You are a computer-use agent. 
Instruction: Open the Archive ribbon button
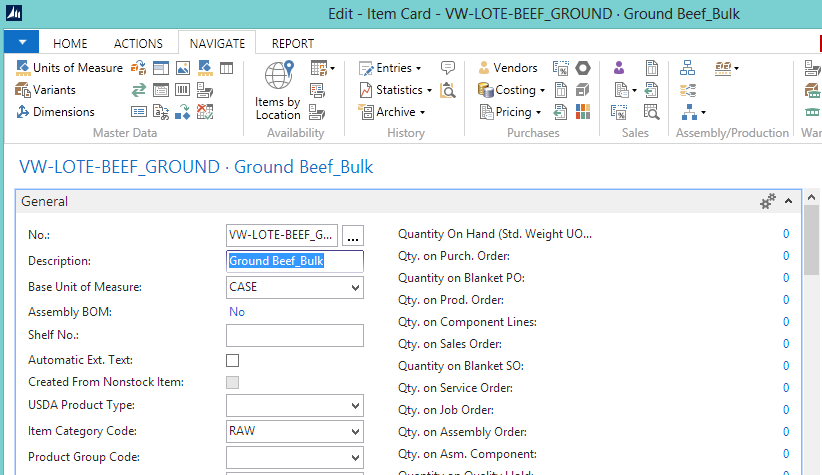pos(366,112)
